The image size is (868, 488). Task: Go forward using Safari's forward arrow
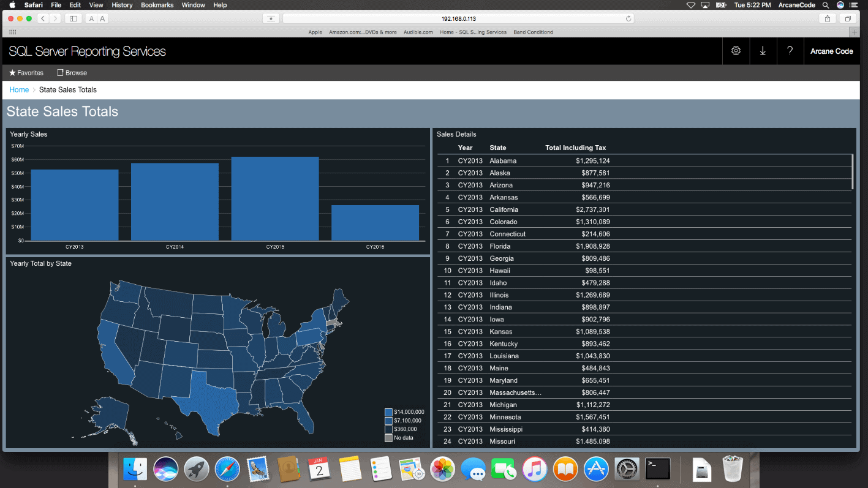56,18
